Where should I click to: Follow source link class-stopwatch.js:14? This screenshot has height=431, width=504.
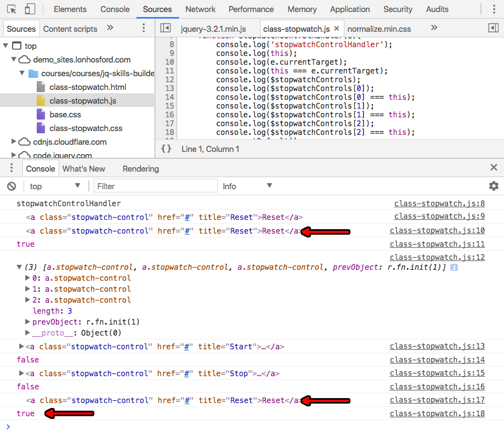pos(437,360)
